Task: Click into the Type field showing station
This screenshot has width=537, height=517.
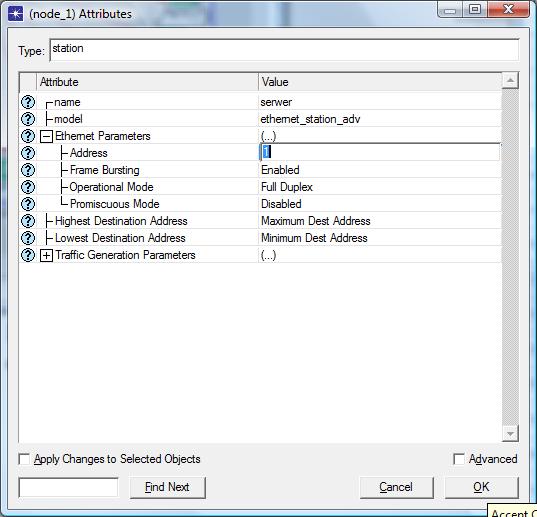Action: point(284,50)
